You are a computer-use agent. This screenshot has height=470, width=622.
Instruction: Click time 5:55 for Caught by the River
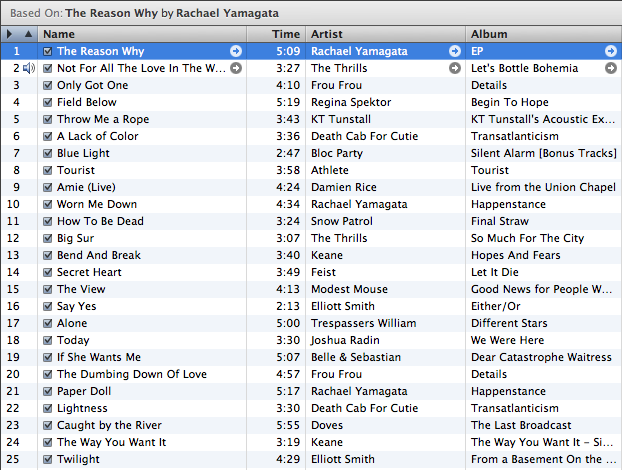click(x=288, y=425)
